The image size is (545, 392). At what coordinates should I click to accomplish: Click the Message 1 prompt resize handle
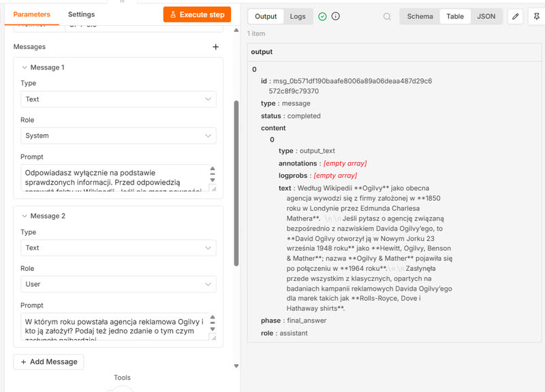tap(213, 189)
